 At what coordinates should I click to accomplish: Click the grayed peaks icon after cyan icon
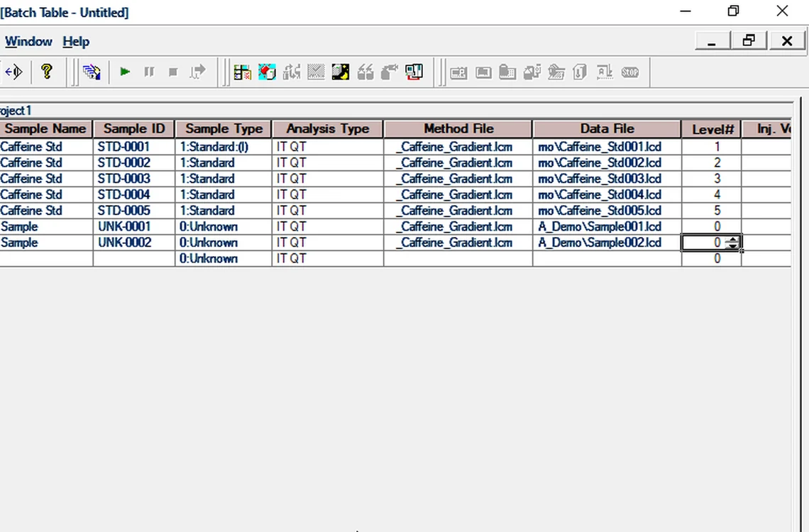coord(292,72)
